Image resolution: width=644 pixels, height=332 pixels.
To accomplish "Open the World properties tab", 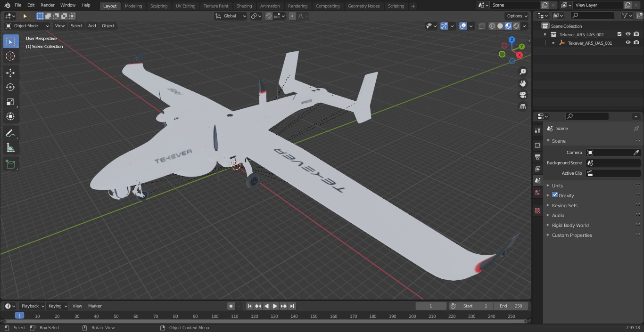I will (x=537, y=192).
